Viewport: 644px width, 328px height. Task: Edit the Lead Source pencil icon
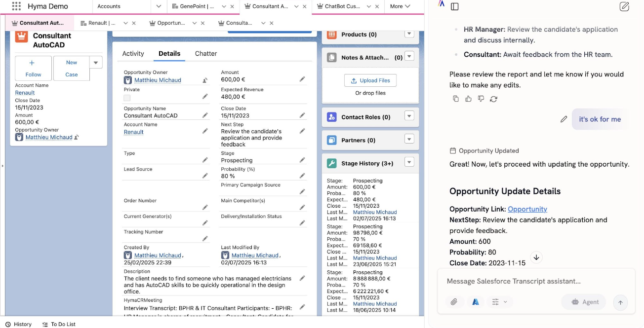(205, 176)
